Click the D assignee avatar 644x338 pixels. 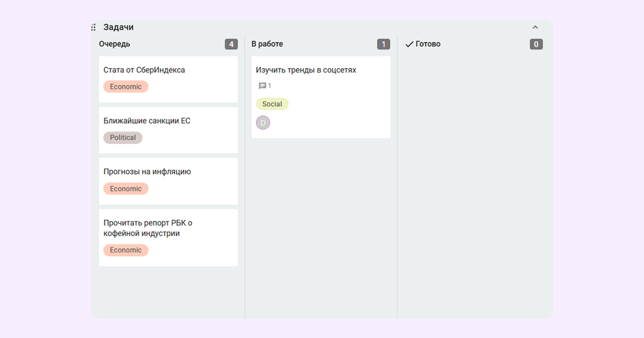pos(263,122)
